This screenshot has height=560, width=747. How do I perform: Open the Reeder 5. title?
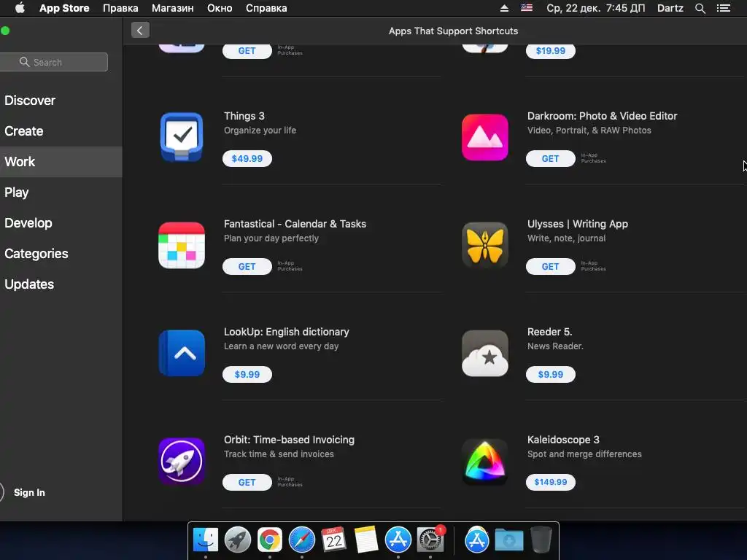(x=549, y=332)
